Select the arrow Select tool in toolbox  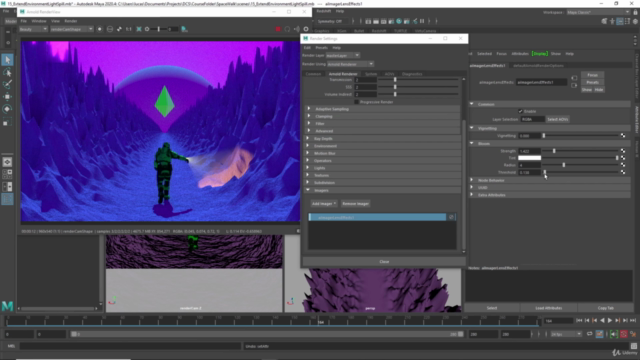tap(7, 60)
